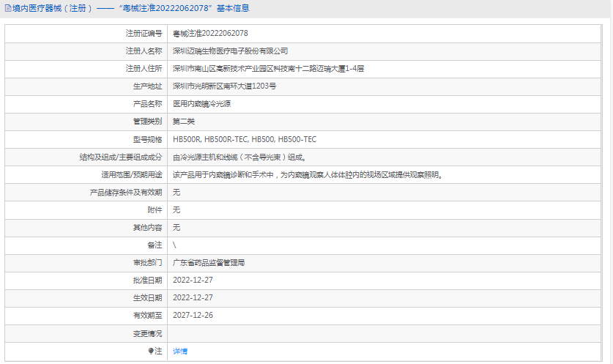Click the 适用范围/预期用途 label
Viewport: 613px width, 364px height.
click(132, 175)
